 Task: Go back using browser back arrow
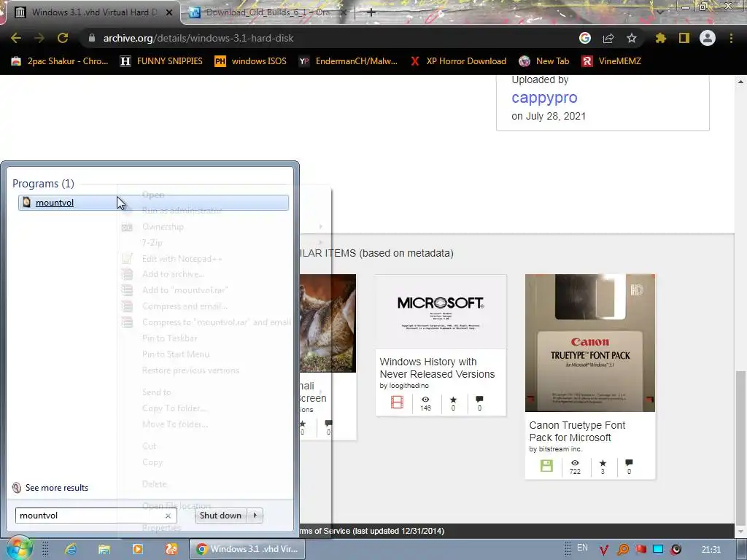tap(16, 38)
